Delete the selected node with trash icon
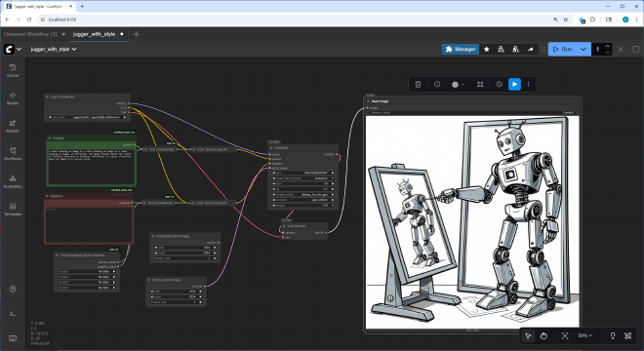 tap(418, 84)
